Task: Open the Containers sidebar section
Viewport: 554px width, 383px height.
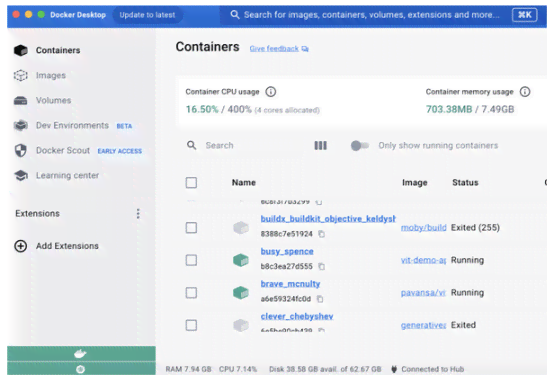Action: coord(58,50)
